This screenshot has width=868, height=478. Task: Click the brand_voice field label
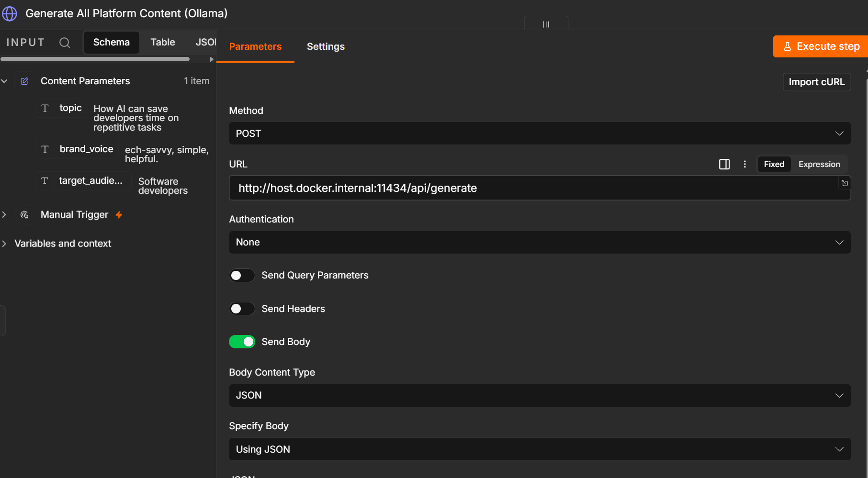point(86,149)
